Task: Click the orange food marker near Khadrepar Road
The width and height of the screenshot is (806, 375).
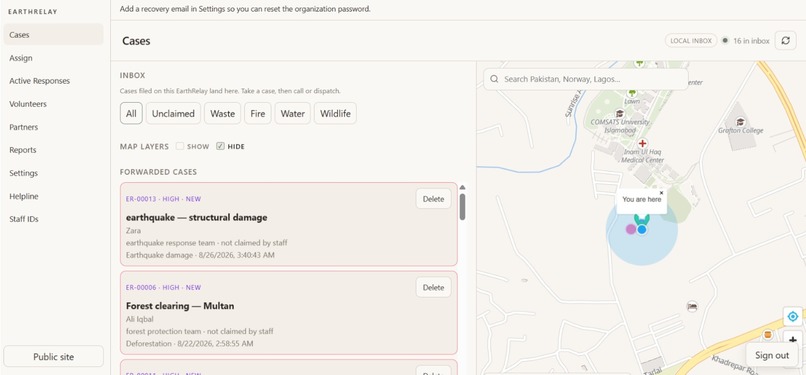Action: click(x=767, y=334)
